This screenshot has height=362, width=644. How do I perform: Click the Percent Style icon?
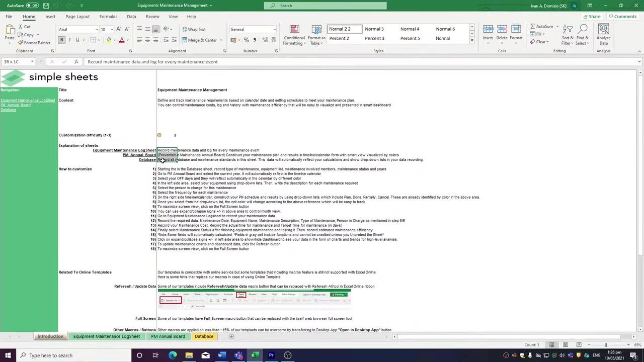(x=247, y=40)
